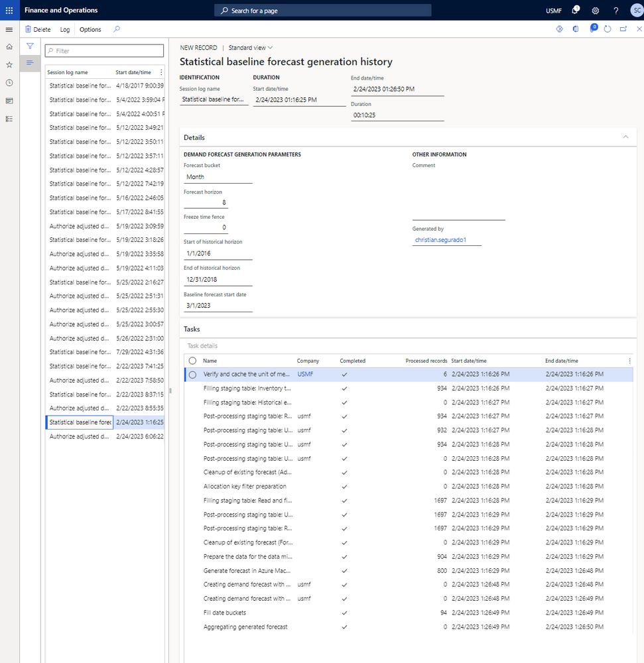Click the notifications bell icon
The height and width of the screenshot is (663, 644).
coord(575,10)
